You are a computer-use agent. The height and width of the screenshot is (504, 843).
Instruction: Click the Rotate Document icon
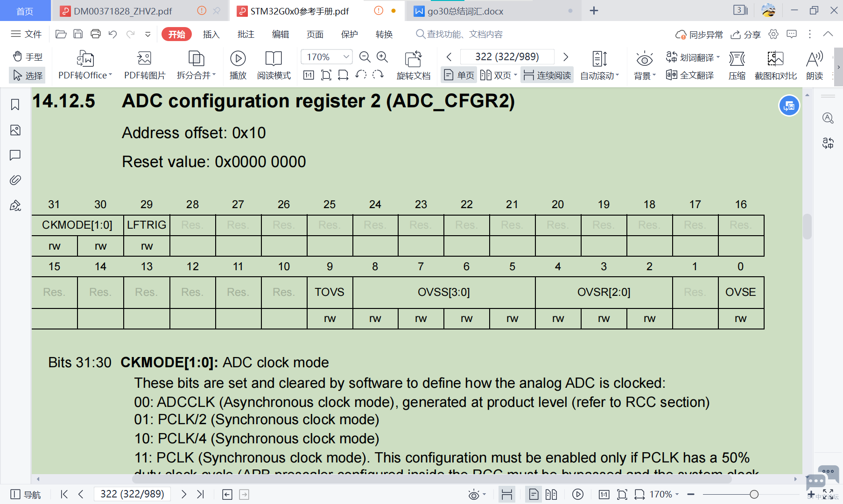pos(413,65)
